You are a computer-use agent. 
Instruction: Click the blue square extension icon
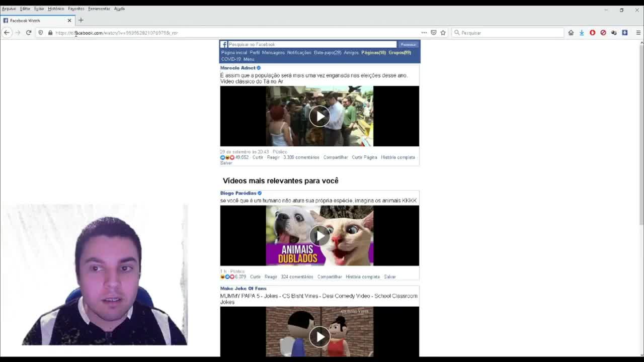pyautogui.click(x=624, y=33)
